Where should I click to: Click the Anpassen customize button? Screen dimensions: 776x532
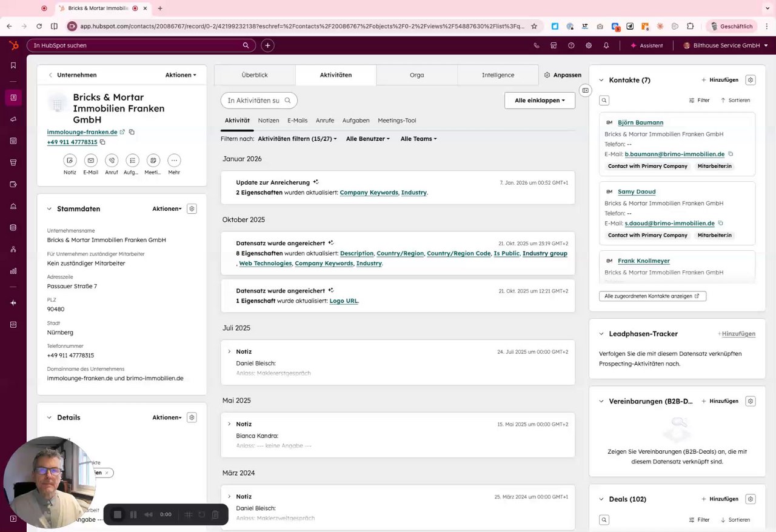(563, 75)
